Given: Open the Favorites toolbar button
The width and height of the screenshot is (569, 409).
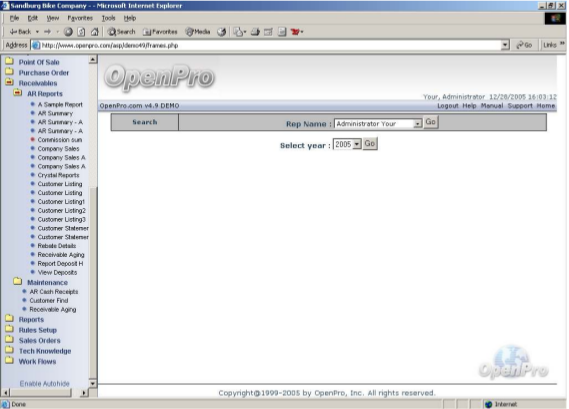Looking at the screenshot, I should tap(160, 32).
